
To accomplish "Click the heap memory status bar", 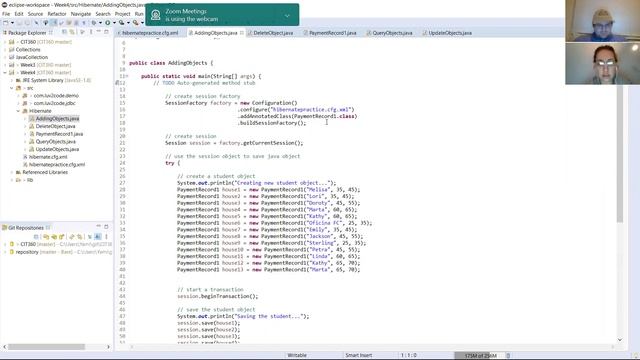I will 480,356.
